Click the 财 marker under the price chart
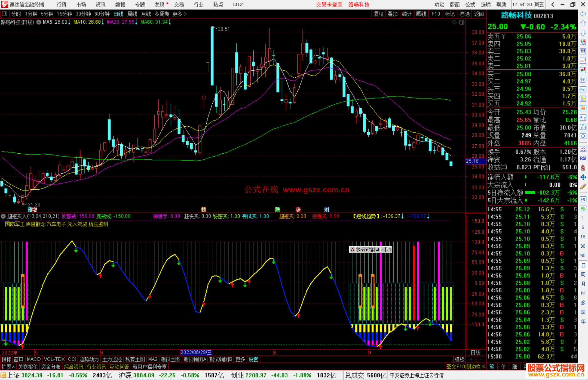The height and width of the screenshot is (380, 588). (x=327, y=209)
